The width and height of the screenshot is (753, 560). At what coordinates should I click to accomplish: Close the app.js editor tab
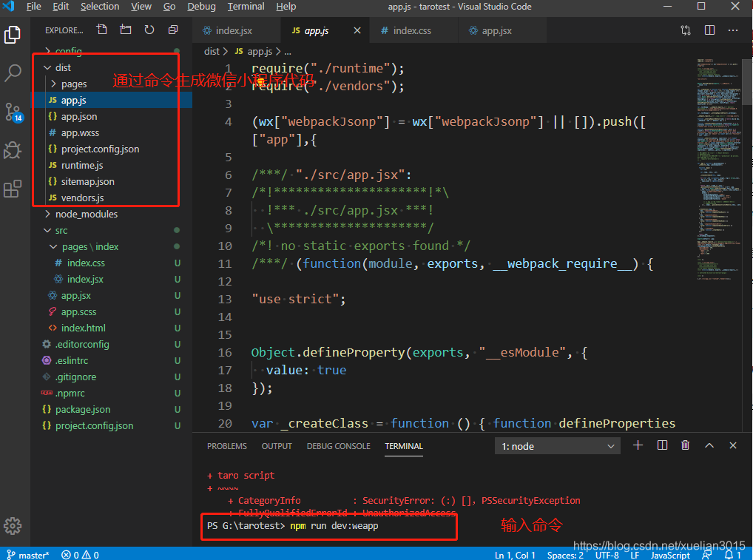pos(357,30)
